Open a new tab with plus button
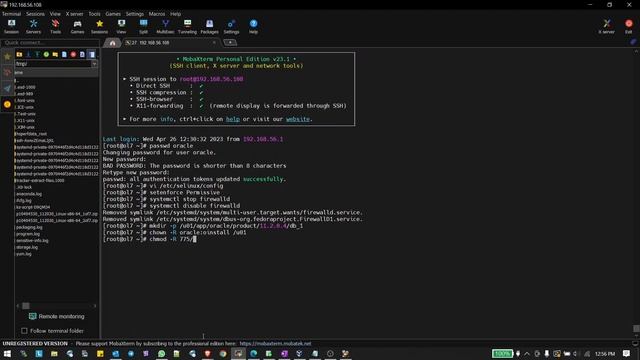The image size is (640, 360). pyautogui.click(x=230, y=42)
